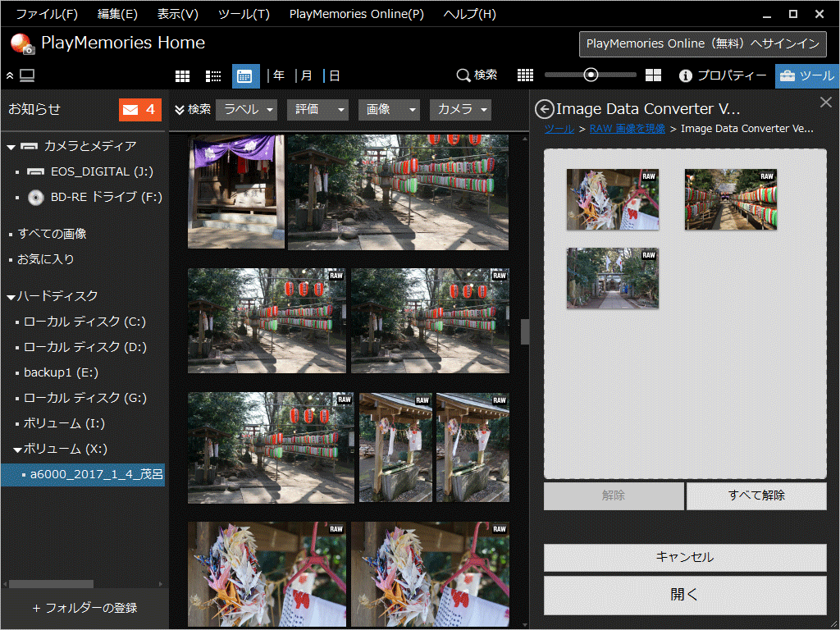Select ローカル ディスク (C:)
The width and height of the screenshot is (840, 630).
(84, 322)
